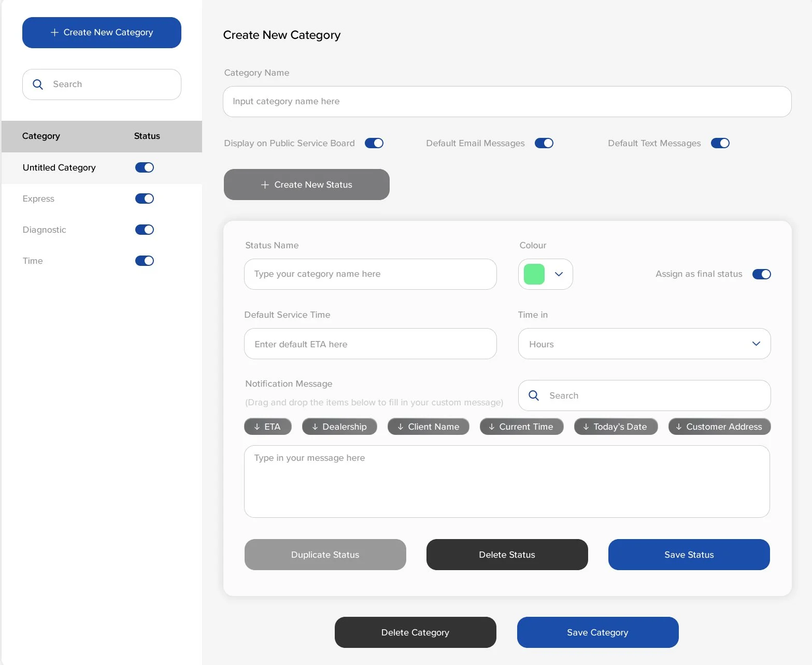Open the Time in Hours dropdown
Viewport: 812px width, 665px height.
pos(644,344)
